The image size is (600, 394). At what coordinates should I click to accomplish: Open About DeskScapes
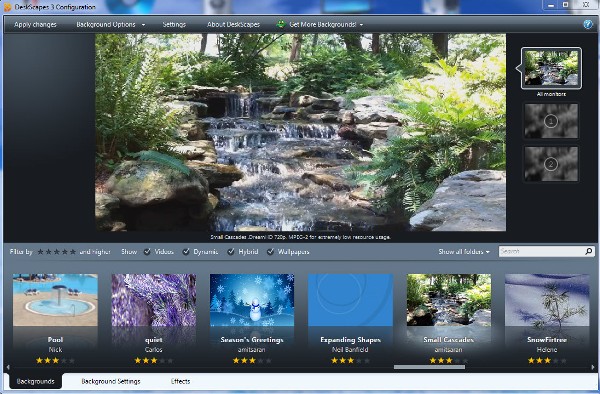(x=233, y=24)
